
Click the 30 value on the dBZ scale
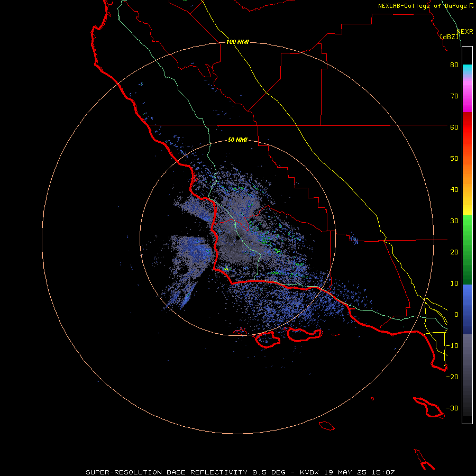(x=454, y=221)
